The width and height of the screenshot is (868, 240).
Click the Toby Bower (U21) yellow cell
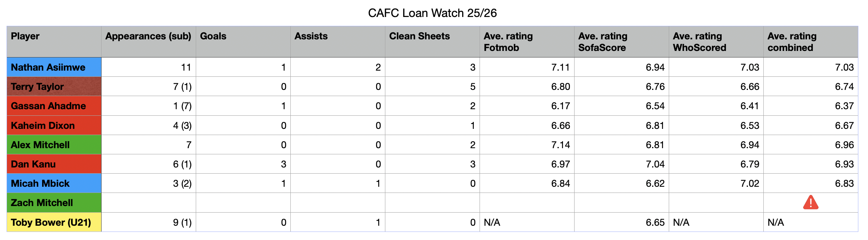coord(54,222)
